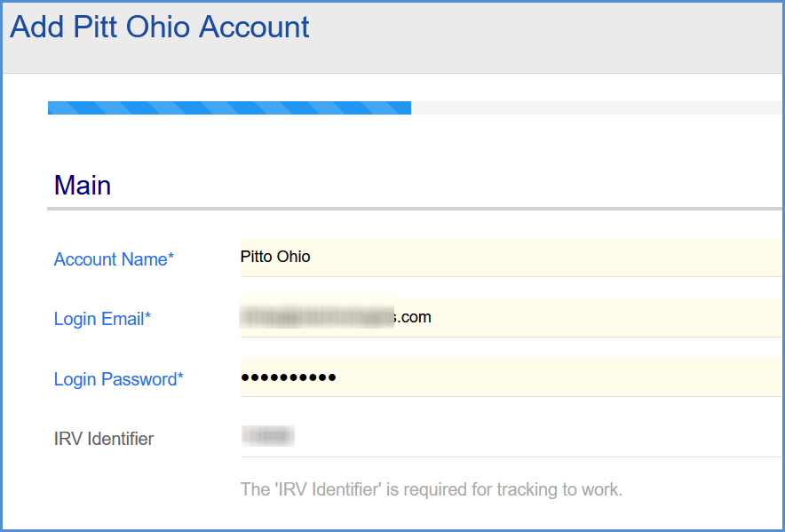Click the '.com' ending of the email
785x532 pixels.
tap(413, 317)
